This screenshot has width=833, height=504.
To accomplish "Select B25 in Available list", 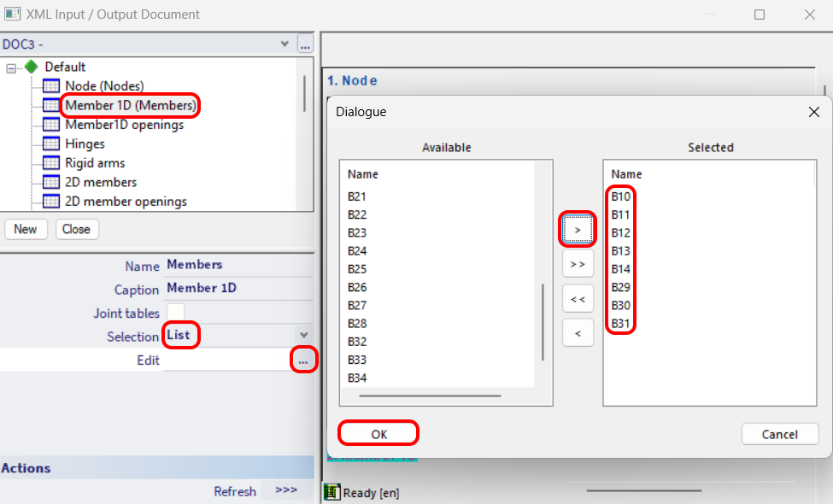I will coord(357,269).
